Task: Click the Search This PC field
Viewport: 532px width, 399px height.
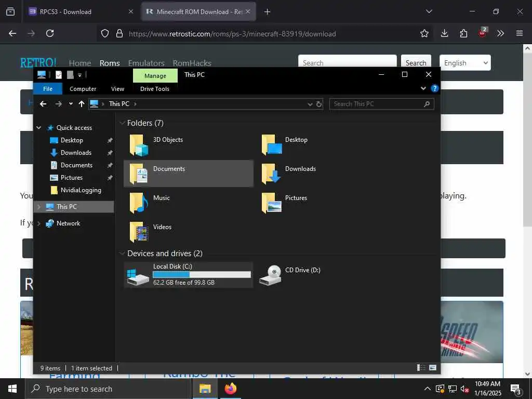Action: coord(381,104)
